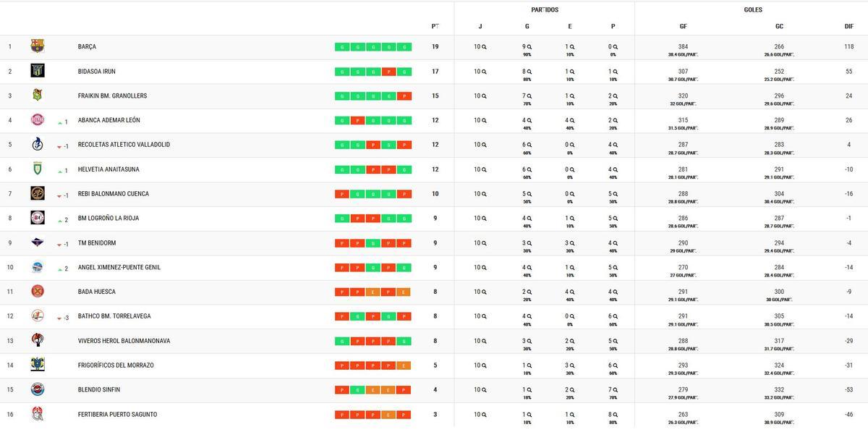Click the GOLES section header
The width and height of the screenshot is (868, 435).
752,10
